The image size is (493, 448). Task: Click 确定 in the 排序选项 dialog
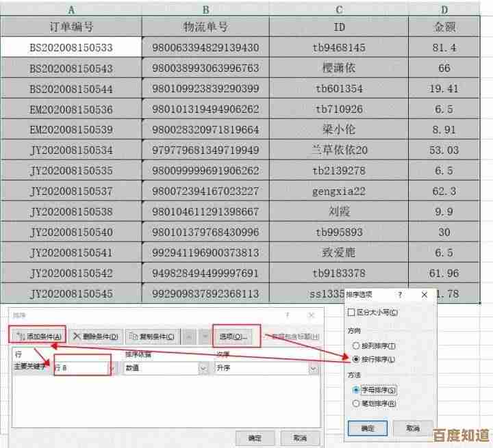pyautogui.click(x=368, y=427)
